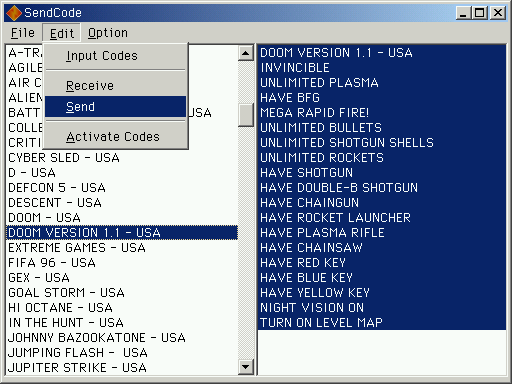Viewport: 512px width, 384px height.
Task: Select the HAVE BLUE KEY code
Action: point(382,278)
